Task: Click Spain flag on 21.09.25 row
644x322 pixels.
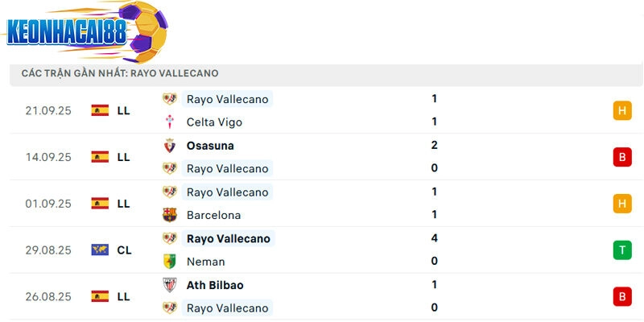Action: tap(100, 111)
